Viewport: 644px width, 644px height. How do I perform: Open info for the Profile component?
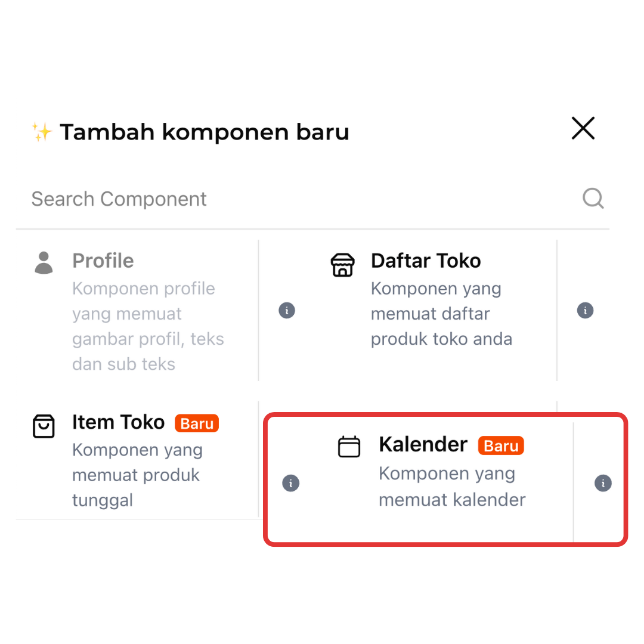287,311
